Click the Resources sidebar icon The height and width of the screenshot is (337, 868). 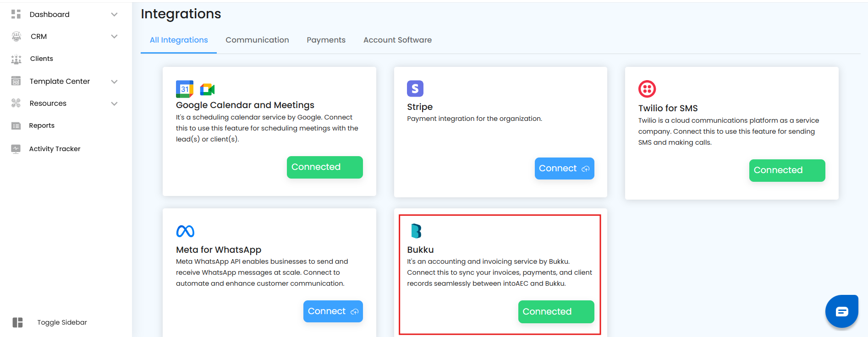tap(16, 103)
